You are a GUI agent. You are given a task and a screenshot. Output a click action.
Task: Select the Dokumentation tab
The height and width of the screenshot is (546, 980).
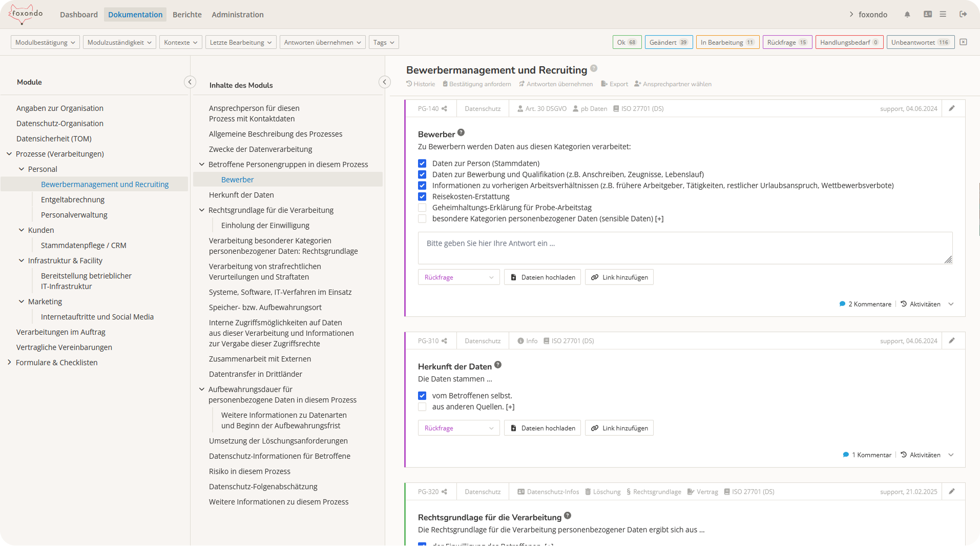[x=135, y=14]
